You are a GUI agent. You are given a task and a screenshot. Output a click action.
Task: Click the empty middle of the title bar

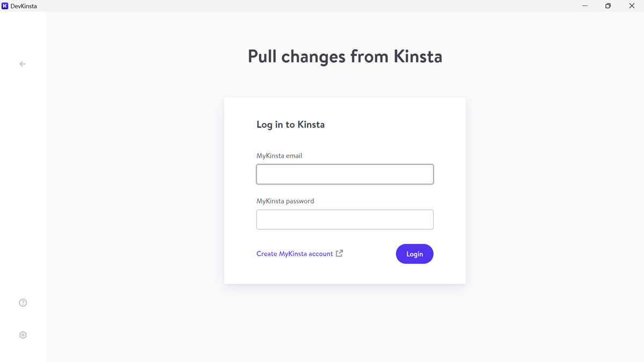pos(322,6)
